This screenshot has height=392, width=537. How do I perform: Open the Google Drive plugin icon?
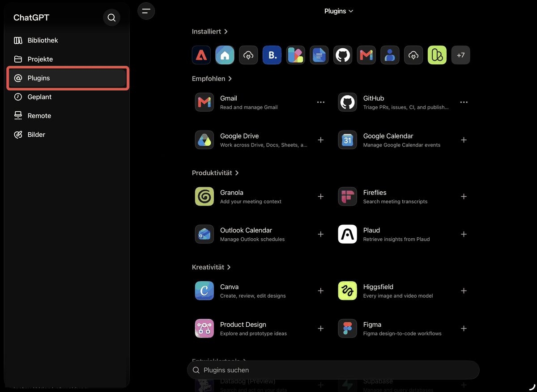pyautogui.click(x=205, y=140)
